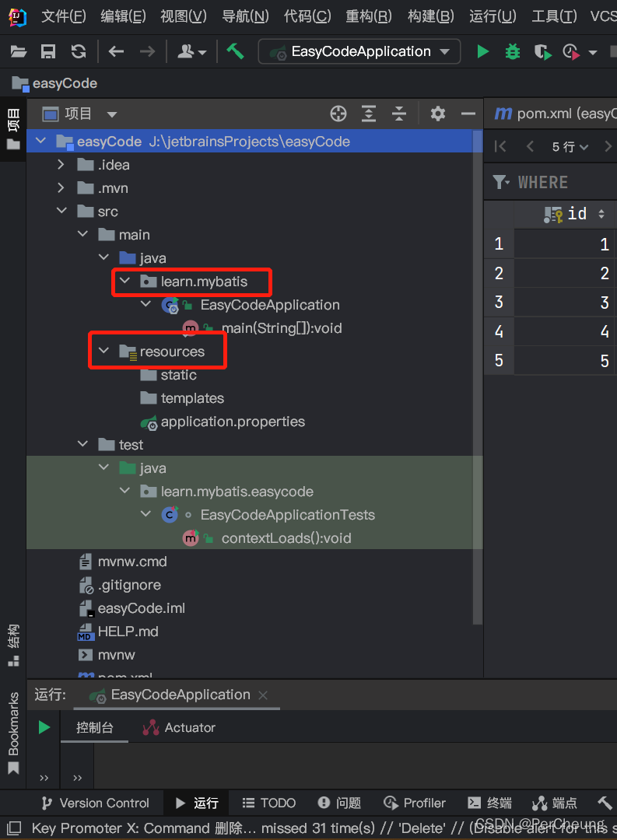Click the locate file crosshair icon
Screen dimensions: 617x840
click(x=338, y=114)
